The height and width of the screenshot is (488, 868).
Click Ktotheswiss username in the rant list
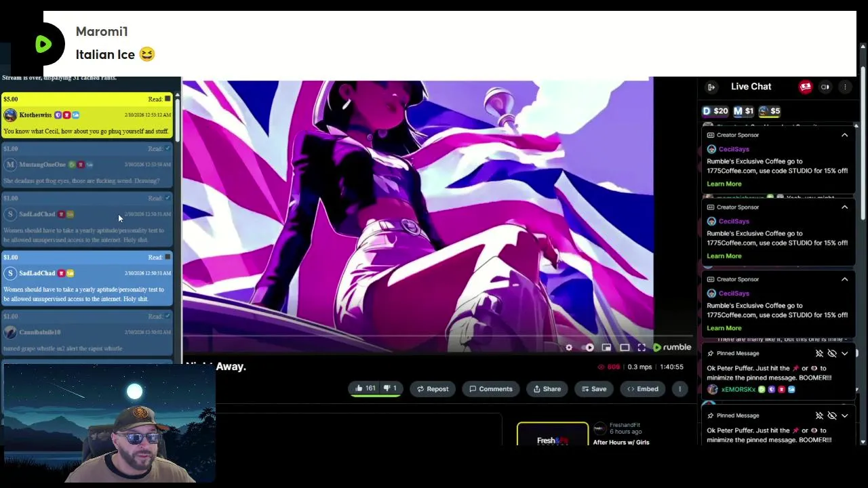pyautogui.click(x=35, y=115)
